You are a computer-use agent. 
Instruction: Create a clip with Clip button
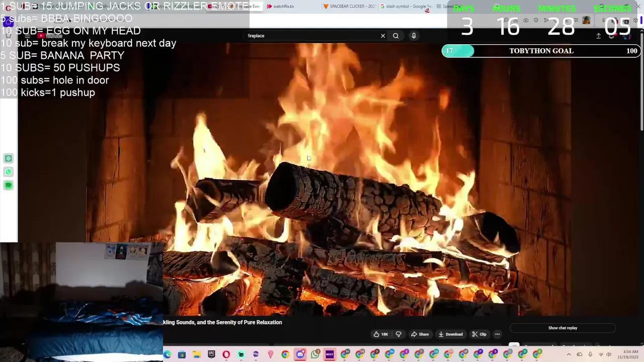[x=479, y=334]
